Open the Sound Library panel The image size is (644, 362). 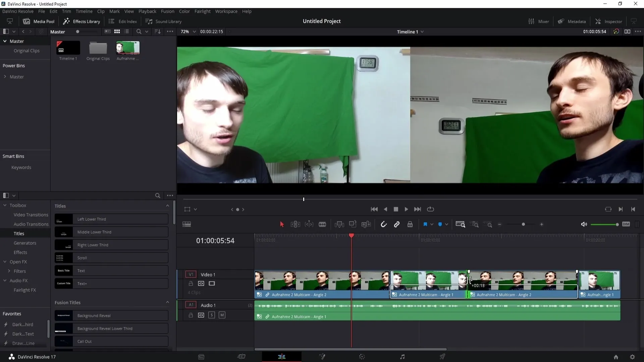(x=163, y=21)
